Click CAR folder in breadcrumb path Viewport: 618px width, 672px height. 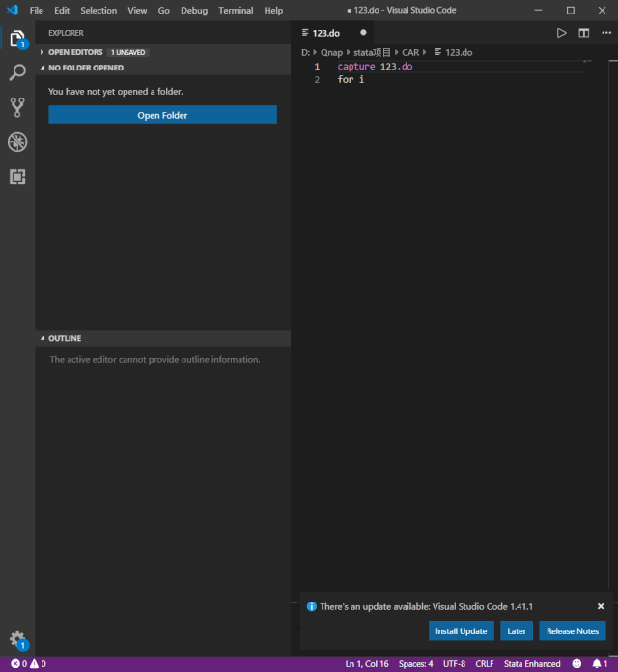coord(410,52)
